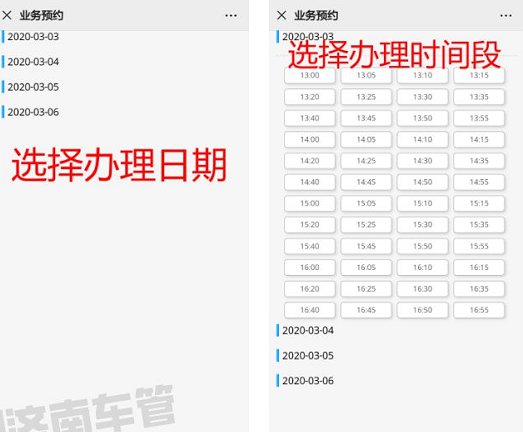Close the right 业务预约 page with X icon

click(x=282, y=15)
